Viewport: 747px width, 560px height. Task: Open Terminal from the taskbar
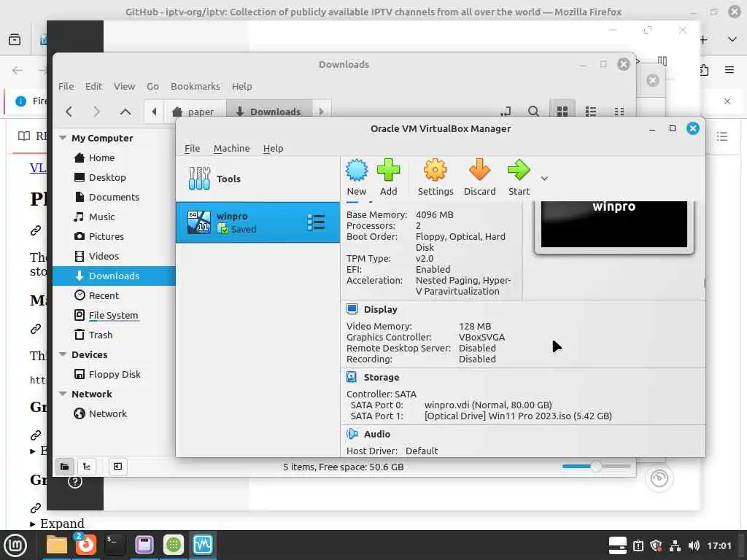pyautogui.click(x=115, y=545)
